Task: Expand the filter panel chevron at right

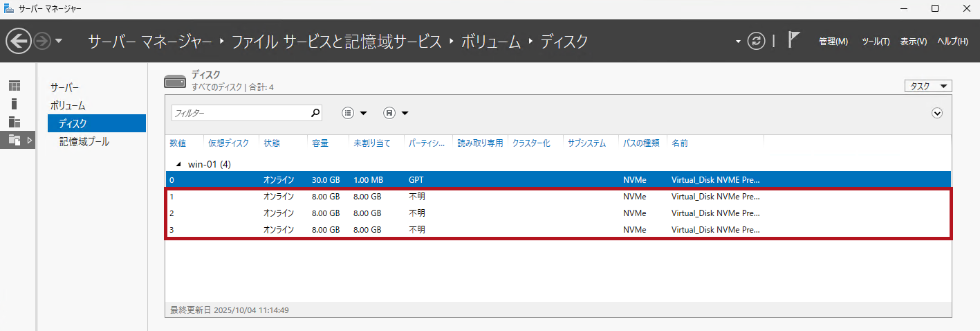Action: (x=938, y=113)
